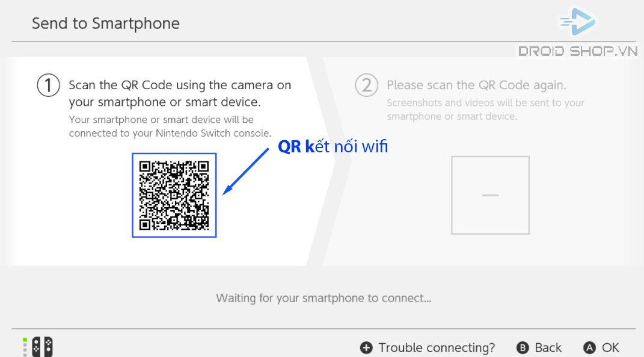This screenshot has width=644, height=357.
Task: Click the 'QR kết nối wifi' annotation
Action: [x=333, y=146]
